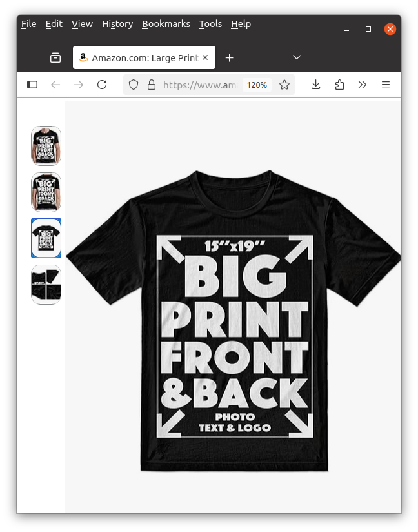Minimize the Firefox window
Image resolution: width=418 pixels, height=532 pixels.
click(x=346, y=29)
